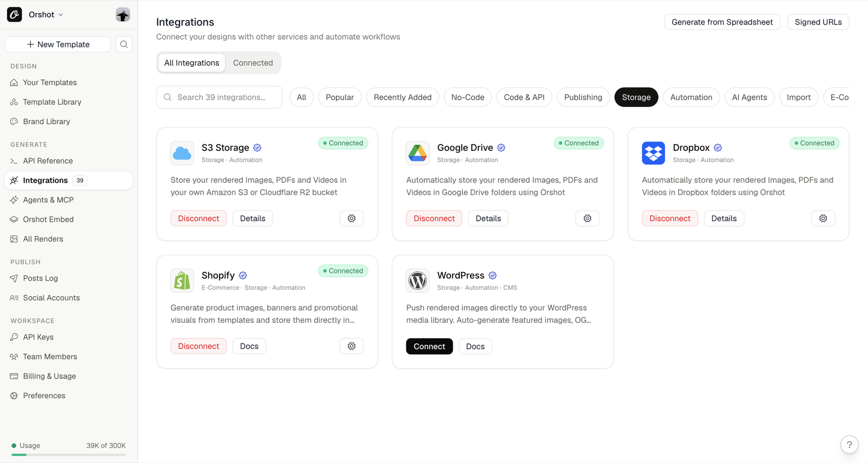868x463 pixels.
Task: Click the Orshot logo icon
Action: pos(15,15)
